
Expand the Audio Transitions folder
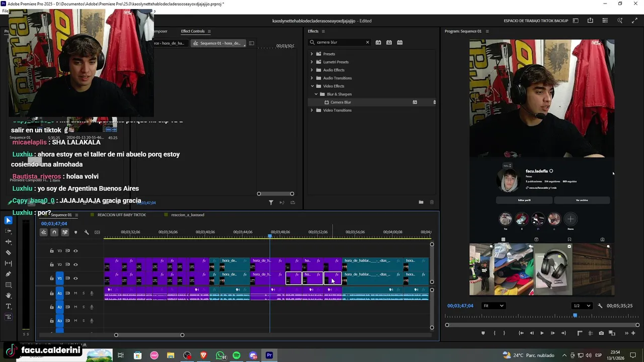click(311, 78)
